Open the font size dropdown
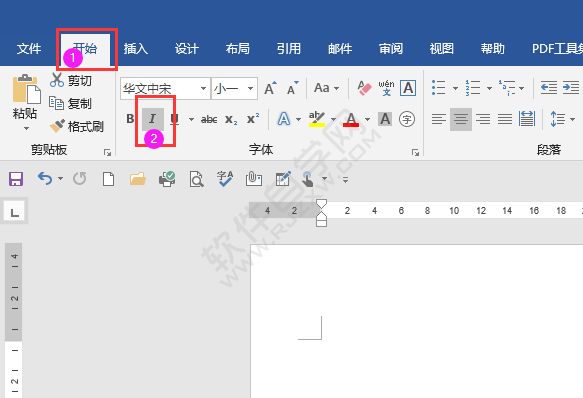Image resolution: width=583 pixels, height=398 pixels. tap(250, 89)
